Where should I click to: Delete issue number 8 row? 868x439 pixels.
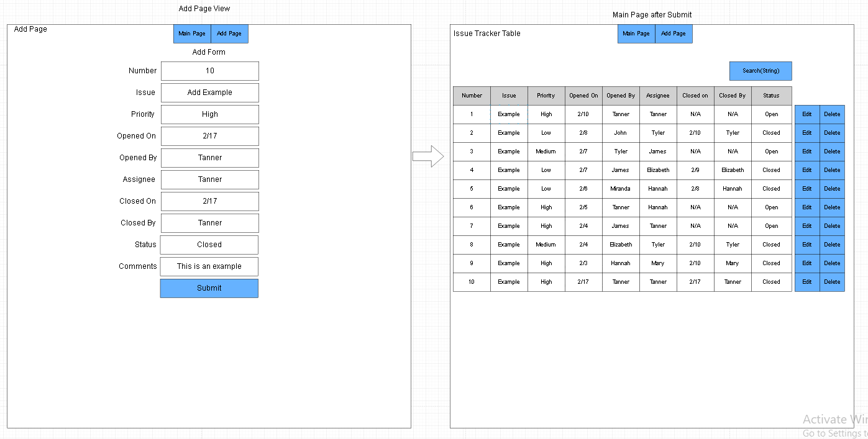[832, 245]
